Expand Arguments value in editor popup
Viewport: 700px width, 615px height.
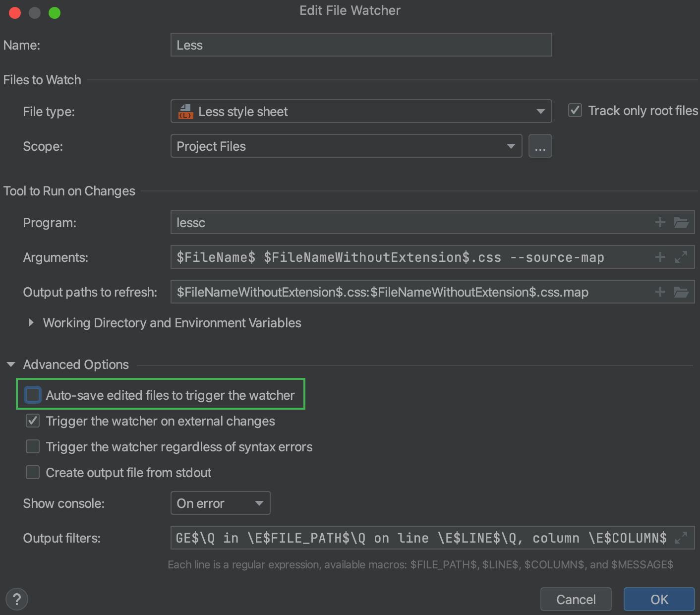click(681, 257)
